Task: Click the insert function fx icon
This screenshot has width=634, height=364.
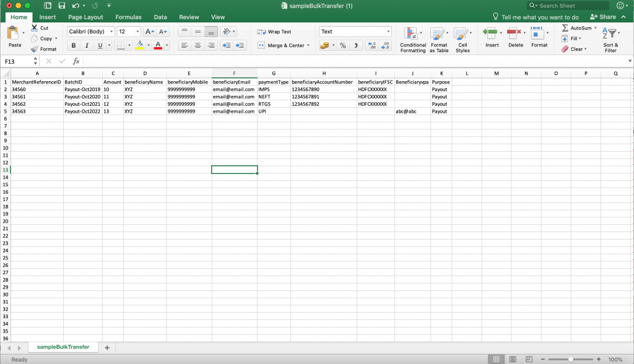Action: click(76, 61)
